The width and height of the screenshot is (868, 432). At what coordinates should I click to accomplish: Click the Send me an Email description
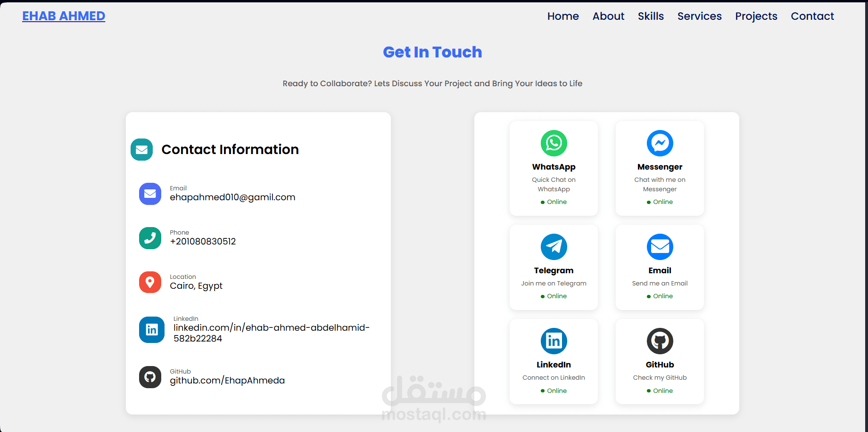point(660,283)
